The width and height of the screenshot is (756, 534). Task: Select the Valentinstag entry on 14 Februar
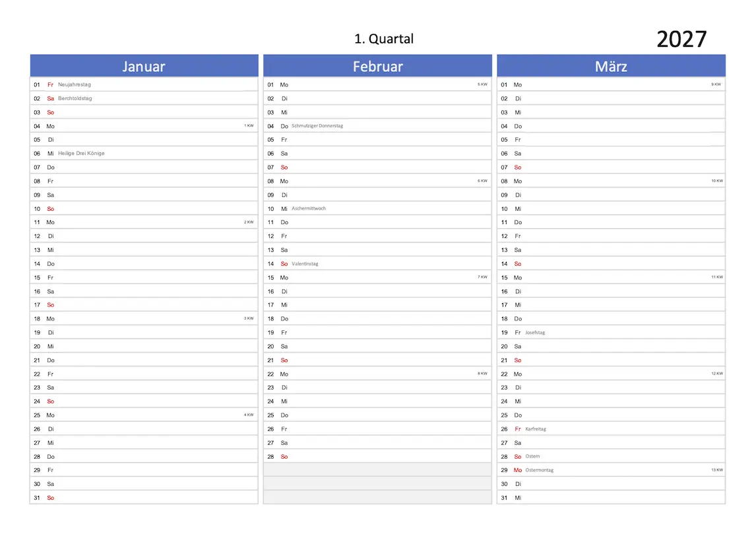point(305,264)
